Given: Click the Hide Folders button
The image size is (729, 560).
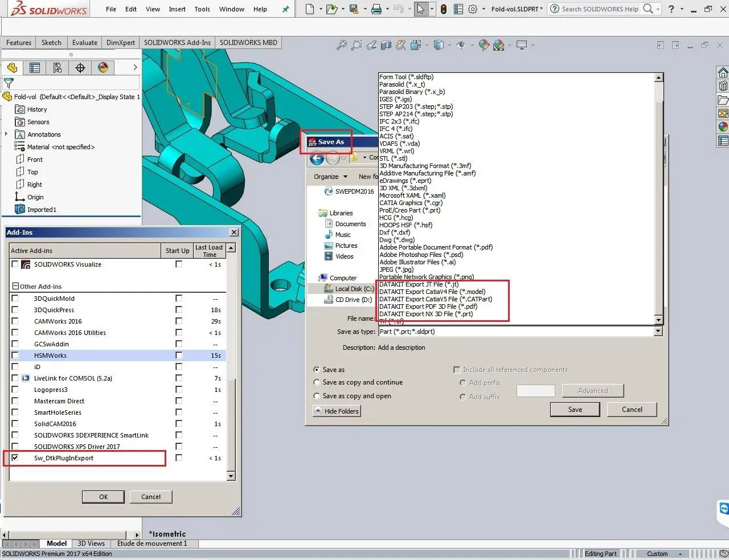Looking at the screenshot, I should [337, 411].
